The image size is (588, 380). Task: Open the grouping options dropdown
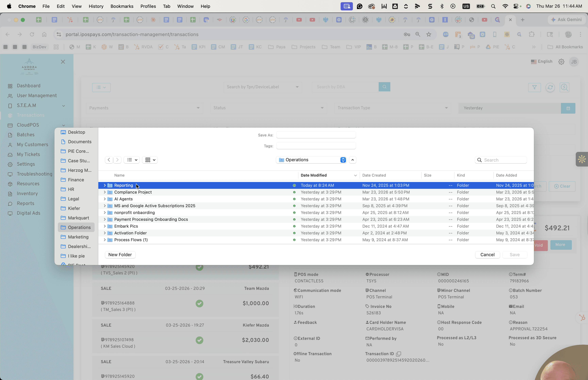pos(150,160)
